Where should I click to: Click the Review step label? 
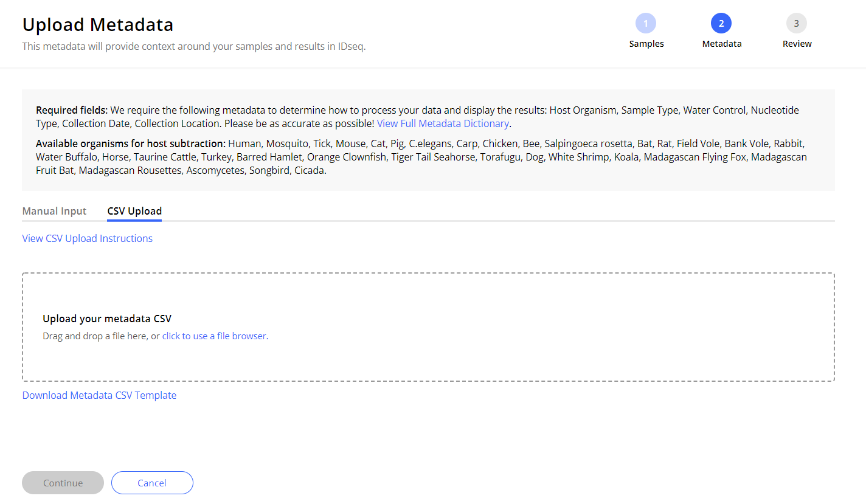tap(797, 44)
